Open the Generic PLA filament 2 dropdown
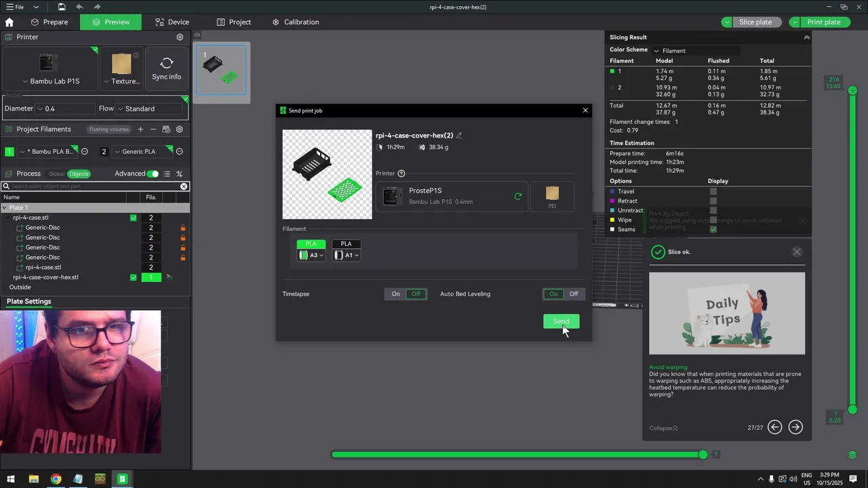 tap(143, 152)
